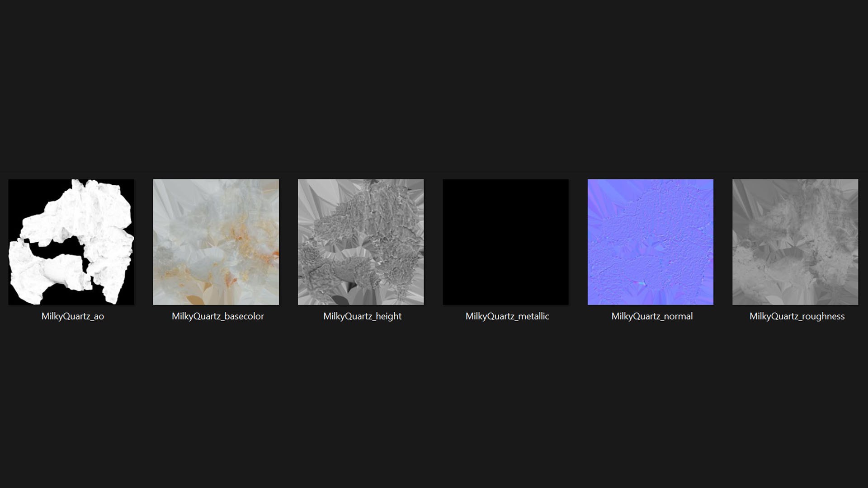868x488 pixels.
Task: Click the MilkyQuartz_basecolor file name label
Action: [x=218, y=316]
